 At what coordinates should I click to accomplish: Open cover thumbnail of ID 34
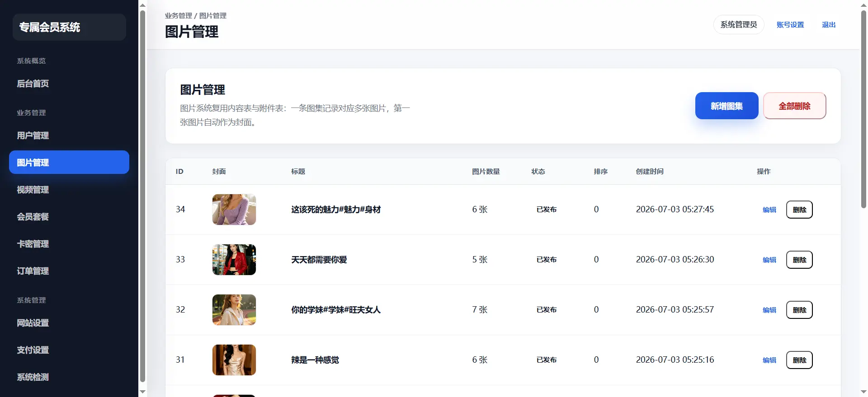pyautogui.click(x=234, y=210)
